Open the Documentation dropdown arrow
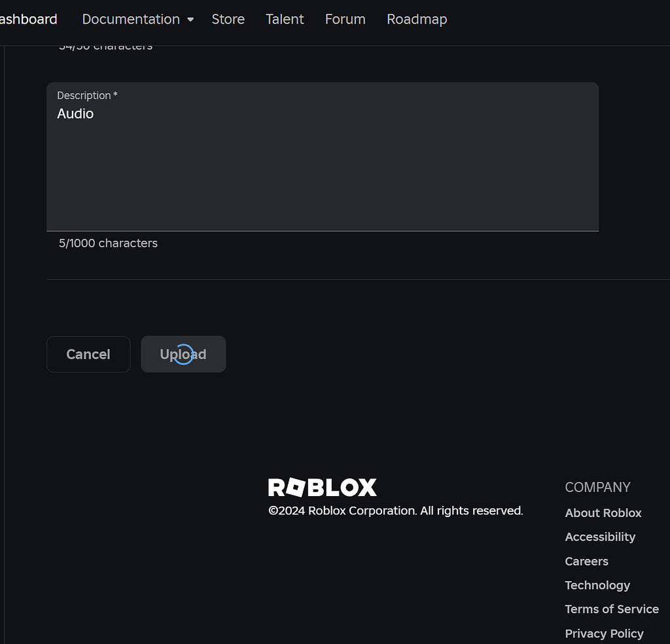The width and height of the screenshot is (670, 644). [x=192, y=20]
